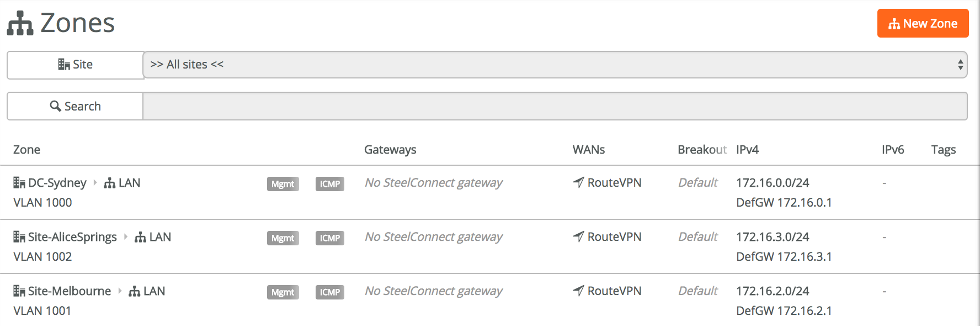Click the Mgmt badge for DC-Sydney
Viewport: 980px width, 326px height.
tap(283, 184)
